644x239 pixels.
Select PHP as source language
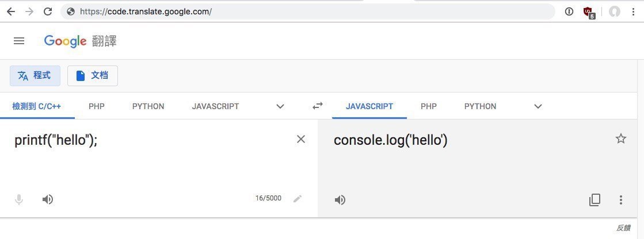tap(97, 106)
